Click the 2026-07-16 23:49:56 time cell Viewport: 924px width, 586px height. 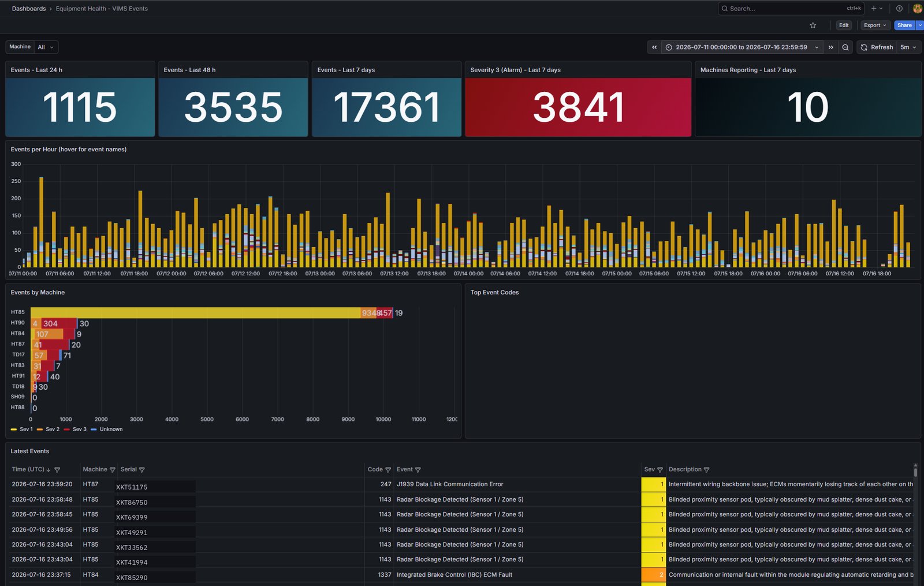(42, 530)
